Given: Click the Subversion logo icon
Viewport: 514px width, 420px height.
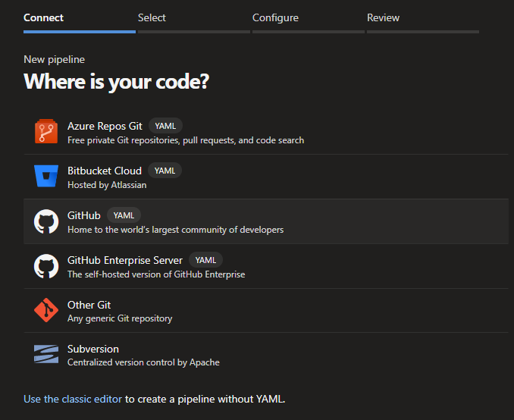Looking at the screenshot, I should click(x=46, y=355).
